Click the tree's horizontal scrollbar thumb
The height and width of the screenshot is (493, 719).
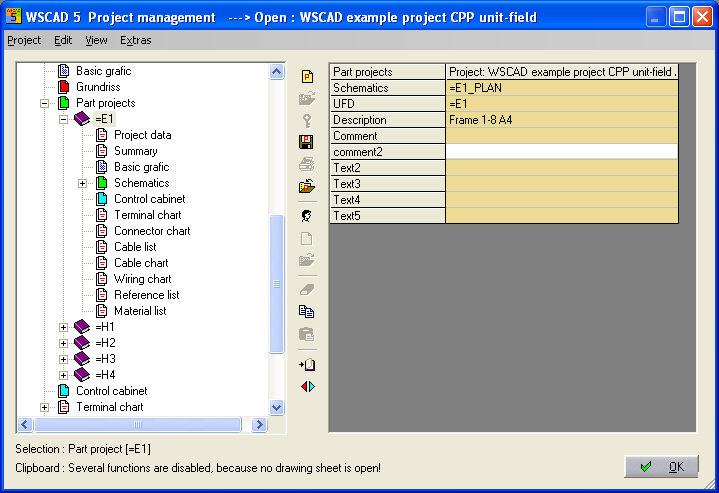point(138,425)
